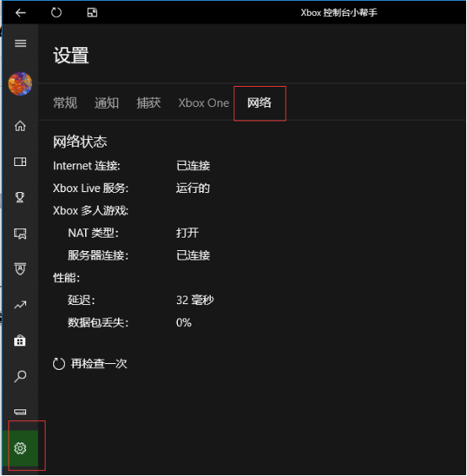This screenshot has height=476, width=467.
Task: Click the 数据包丢失 label
Action: tap(98, 323)
